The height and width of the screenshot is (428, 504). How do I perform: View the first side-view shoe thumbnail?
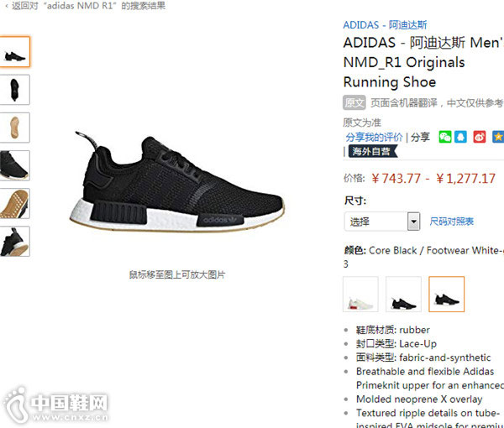(14, 52)
